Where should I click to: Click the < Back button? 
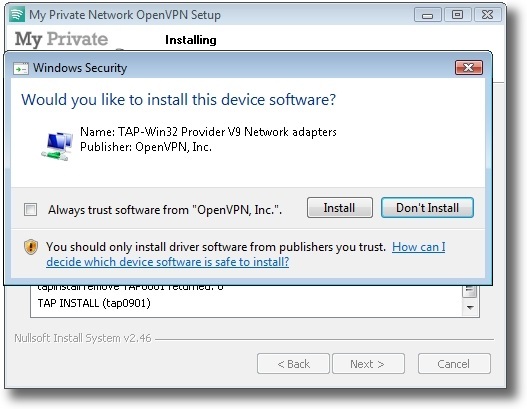point(293,364)
